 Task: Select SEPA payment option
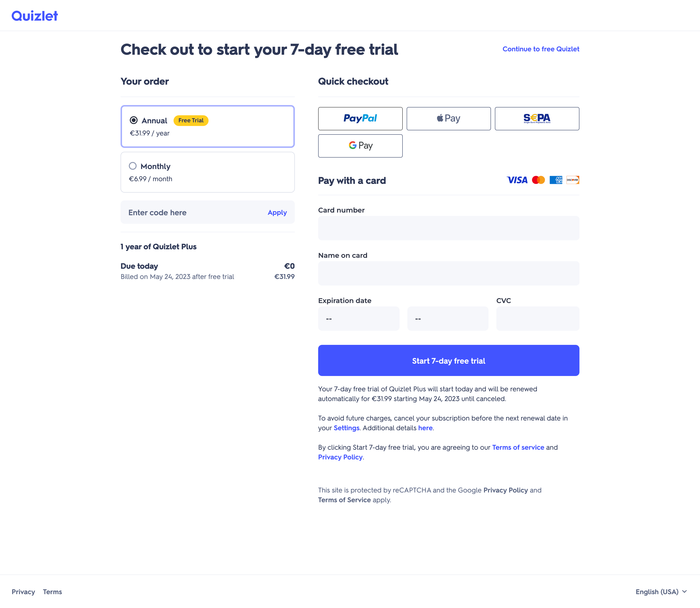[x=537, y=118]
